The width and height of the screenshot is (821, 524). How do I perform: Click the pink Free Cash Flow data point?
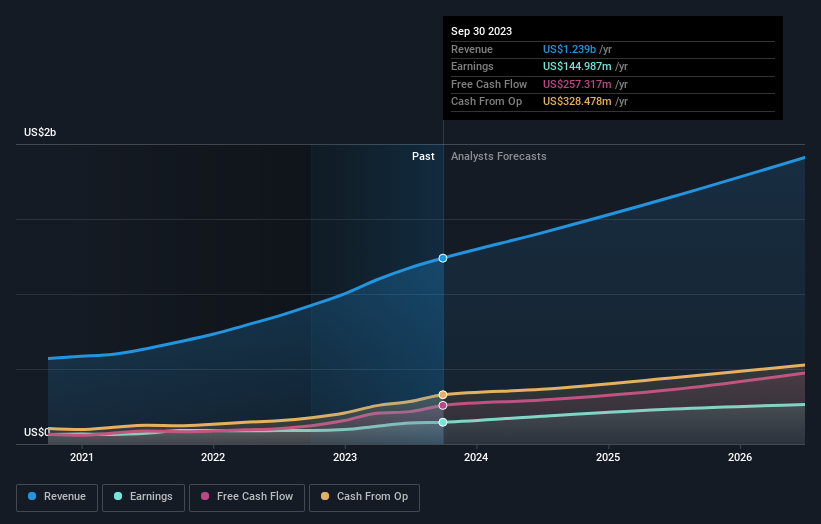click(443, 406)
